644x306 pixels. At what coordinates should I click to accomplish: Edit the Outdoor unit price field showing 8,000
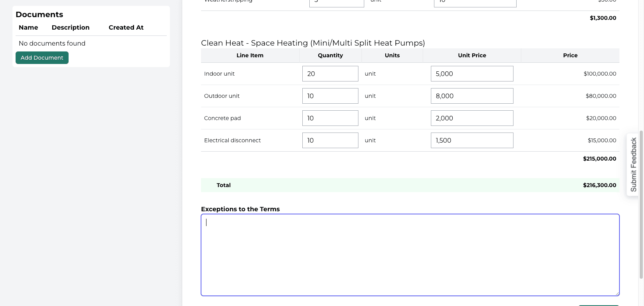coord(472,96)
